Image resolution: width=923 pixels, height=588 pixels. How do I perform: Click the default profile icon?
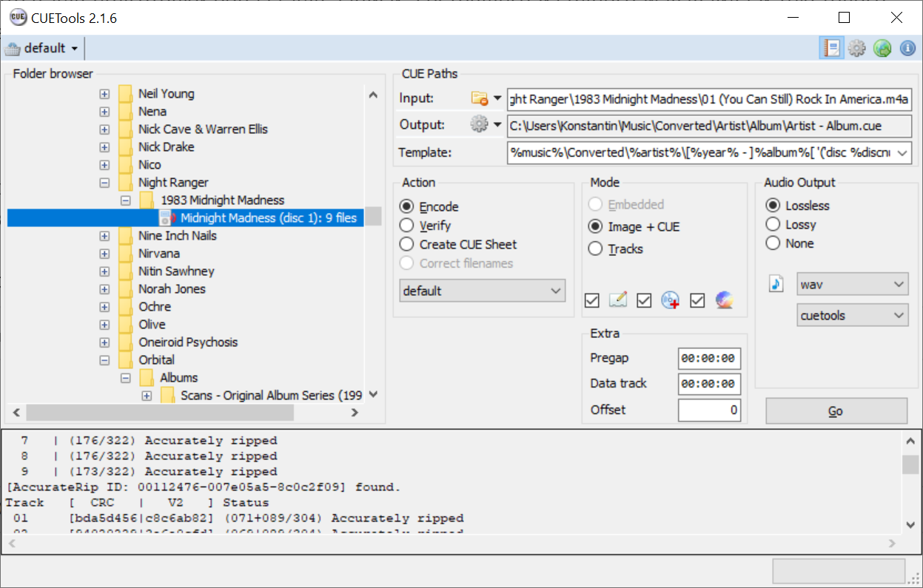[13, 48]
